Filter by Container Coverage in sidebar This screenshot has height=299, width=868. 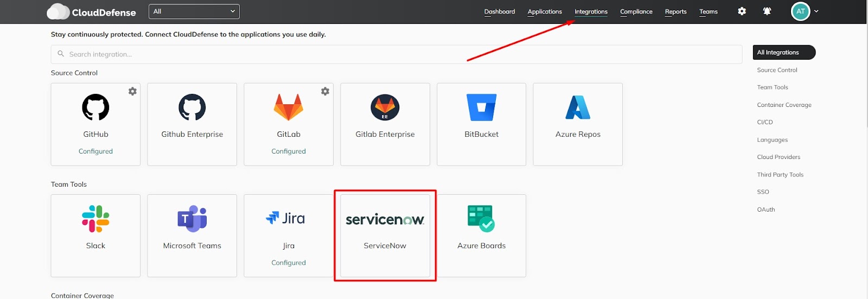(x=784, y=105)
